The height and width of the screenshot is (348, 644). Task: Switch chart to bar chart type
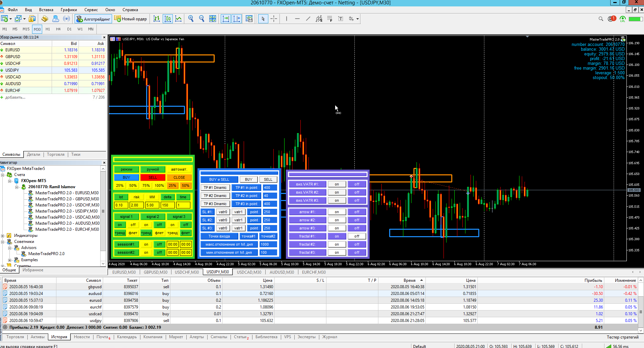point(157,19)
